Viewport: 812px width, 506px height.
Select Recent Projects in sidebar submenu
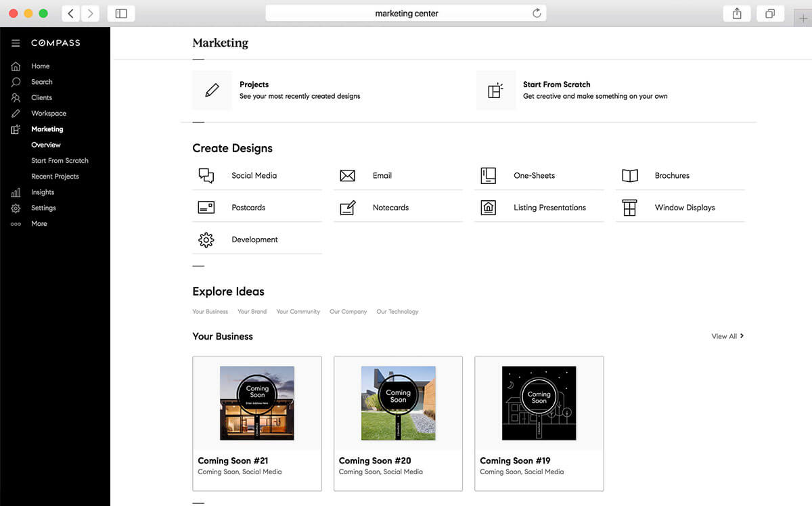pos(55,177)
